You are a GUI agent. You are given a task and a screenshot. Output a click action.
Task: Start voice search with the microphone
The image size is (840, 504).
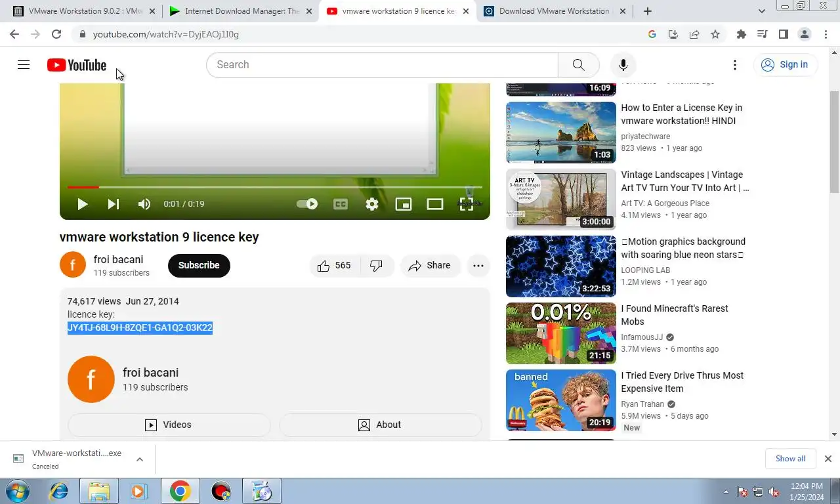(x=623, y=64)
